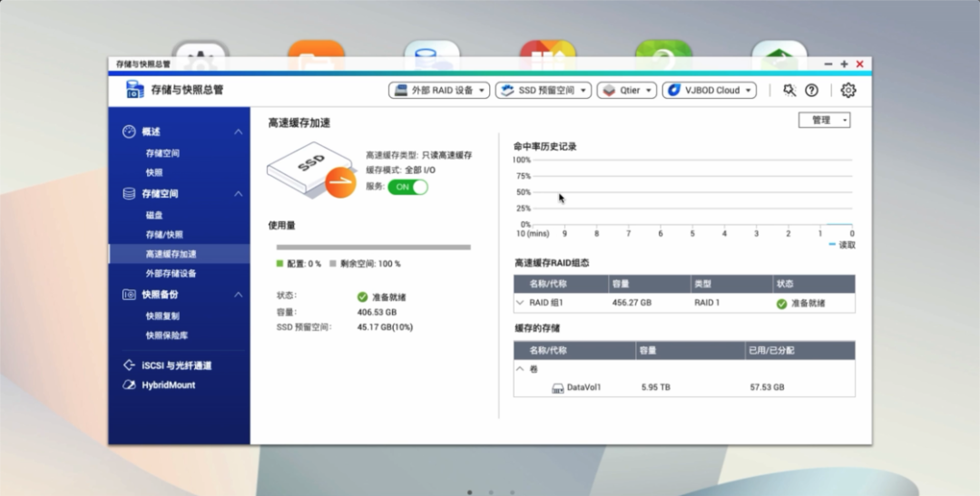The image size is (980, 496).
Task: Open the 管理 dropdown button
Action: coord(824,120)
